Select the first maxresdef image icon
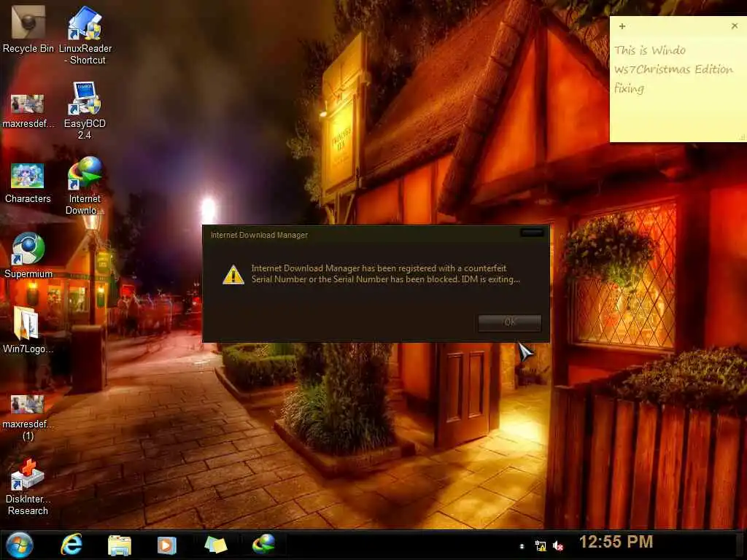 pos(28,111)
